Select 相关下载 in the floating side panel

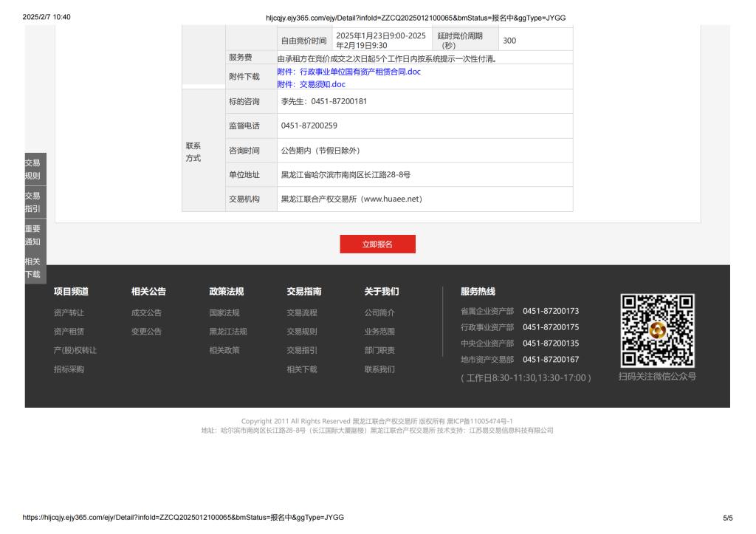32,267
